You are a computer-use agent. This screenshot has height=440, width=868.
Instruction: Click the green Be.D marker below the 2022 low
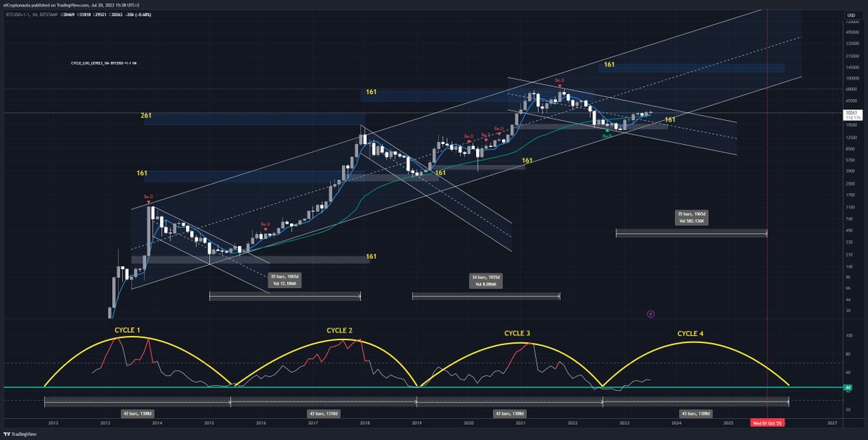[608, 134]
